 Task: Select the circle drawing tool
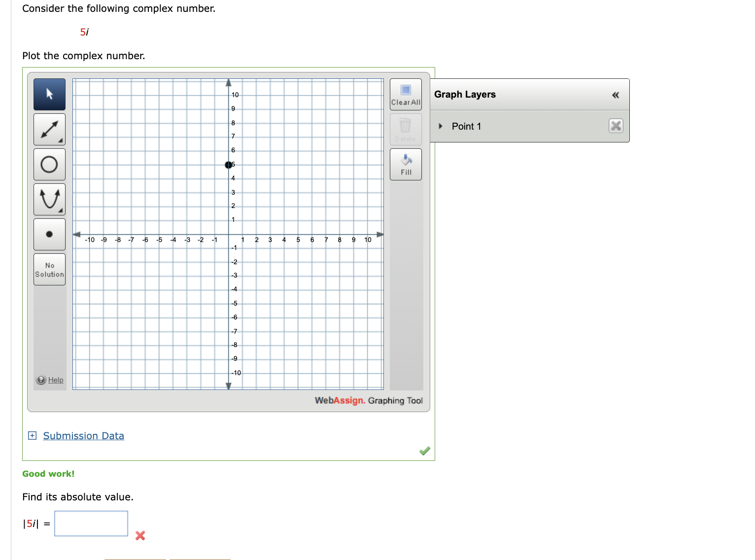coord(49,164)
